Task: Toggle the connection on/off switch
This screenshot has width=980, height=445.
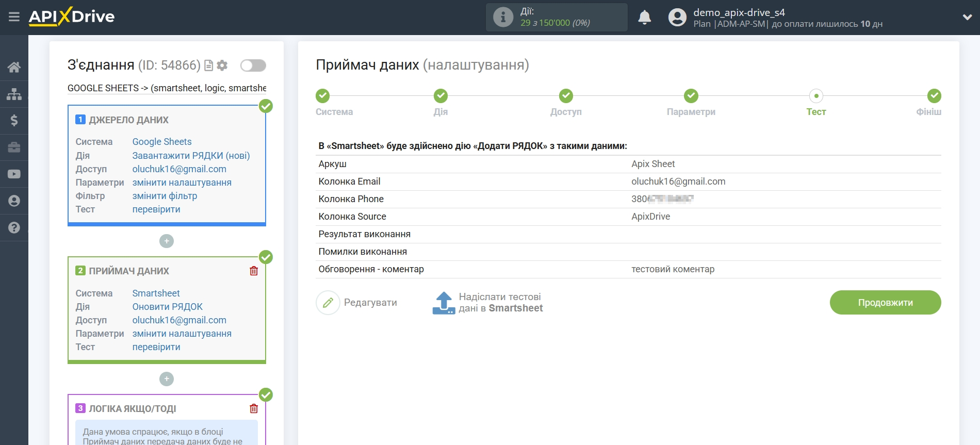Action: (x=253, y=65)
